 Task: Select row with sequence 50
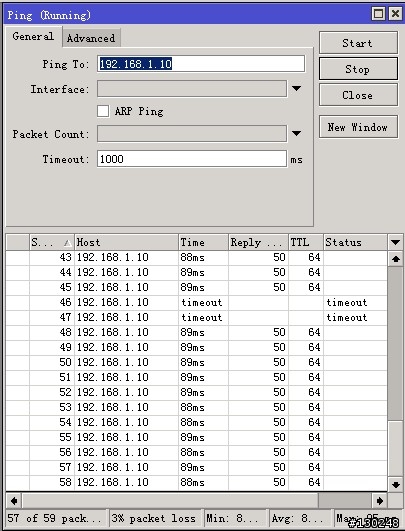click(196, 362)
